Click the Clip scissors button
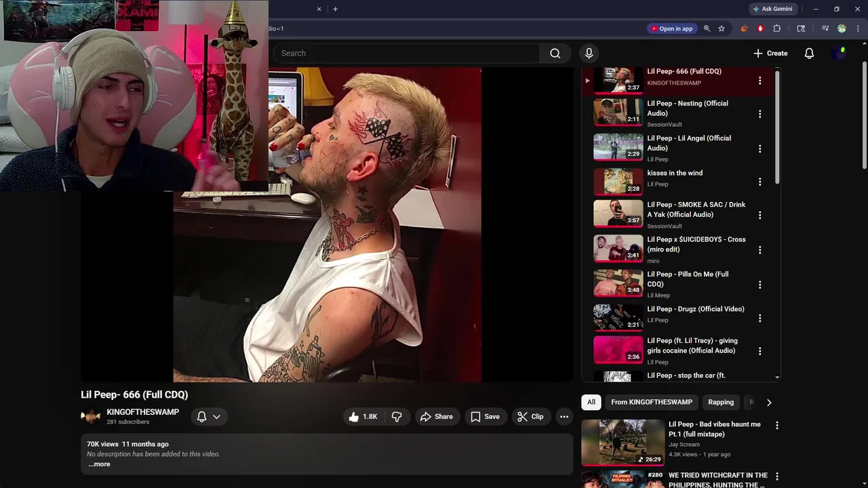The height and width of the screenshot is (488, 868). tap(530, 417)
